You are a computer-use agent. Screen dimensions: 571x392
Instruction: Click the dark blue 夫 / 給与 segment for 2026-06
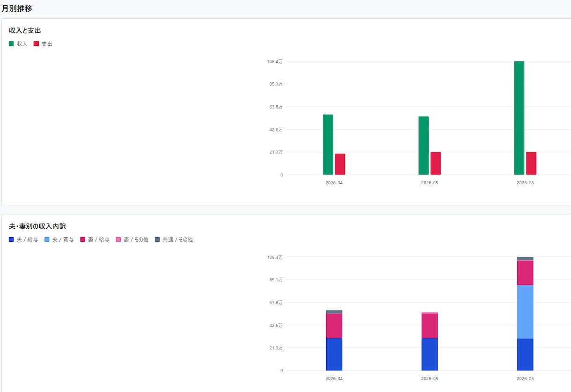pos(525,355)
